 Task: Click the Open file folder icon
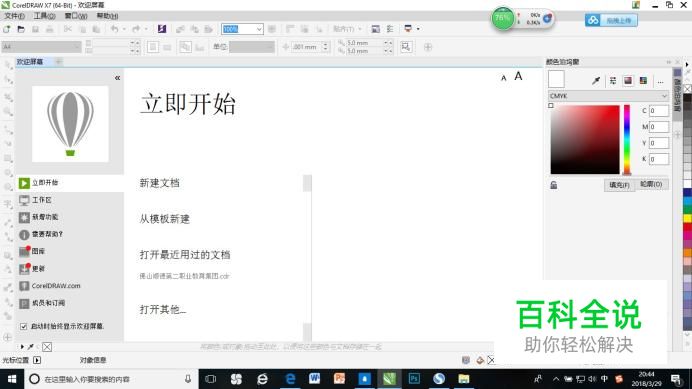pyautogui.click(x=21, y=29)
